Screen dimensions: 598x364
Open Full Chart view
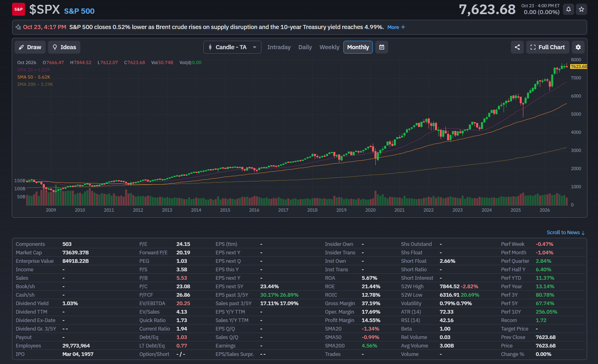[x=548, y=47]
